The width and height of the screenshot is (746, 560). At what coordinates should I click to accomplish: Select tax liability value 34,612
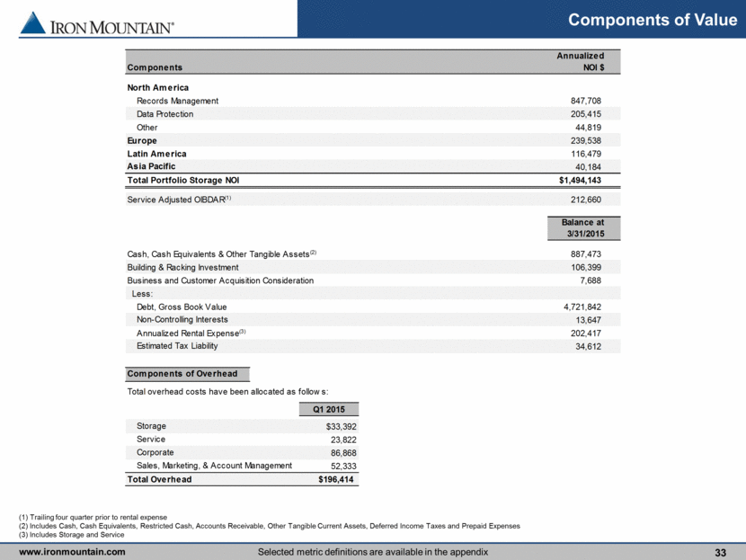[588, 347]
